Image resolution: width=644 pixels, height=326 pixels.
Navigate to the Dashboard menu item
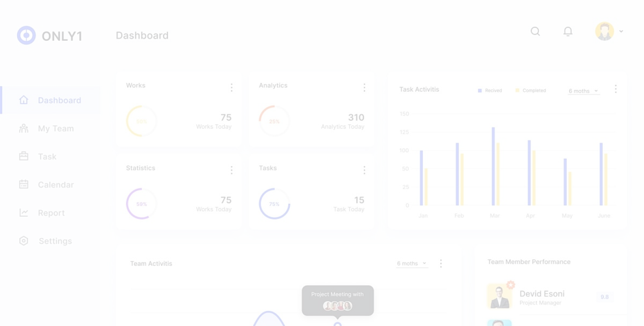tap(59, 100)
